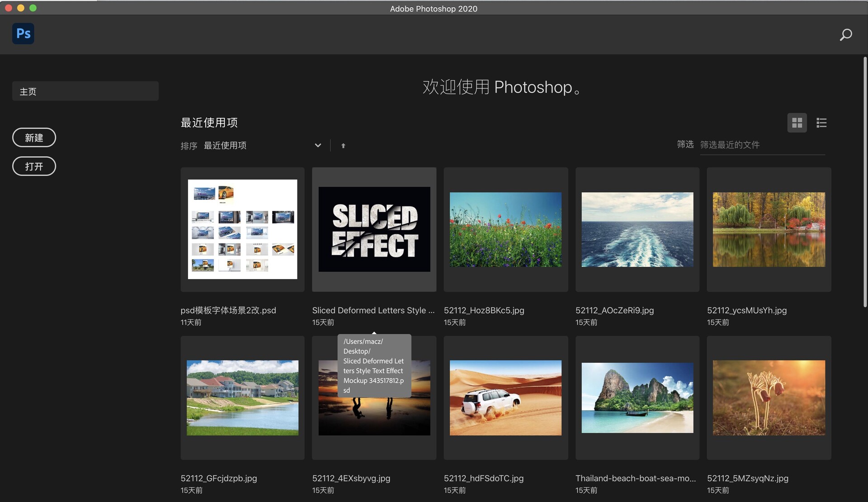Screen dimensions: 868x502
Task: Focus the 筛选最近的文件 filter field
Action: tap(762, 145)
